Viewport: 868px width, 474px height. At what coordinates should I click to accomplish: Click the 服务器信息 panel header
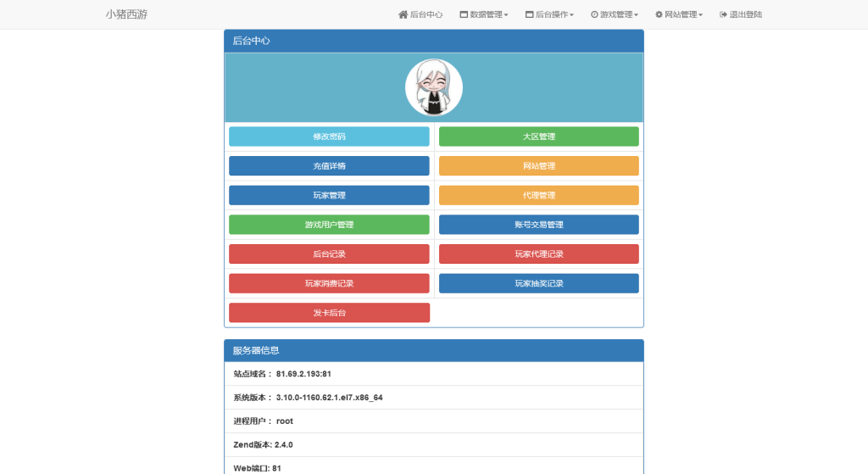tap(434, 350)
